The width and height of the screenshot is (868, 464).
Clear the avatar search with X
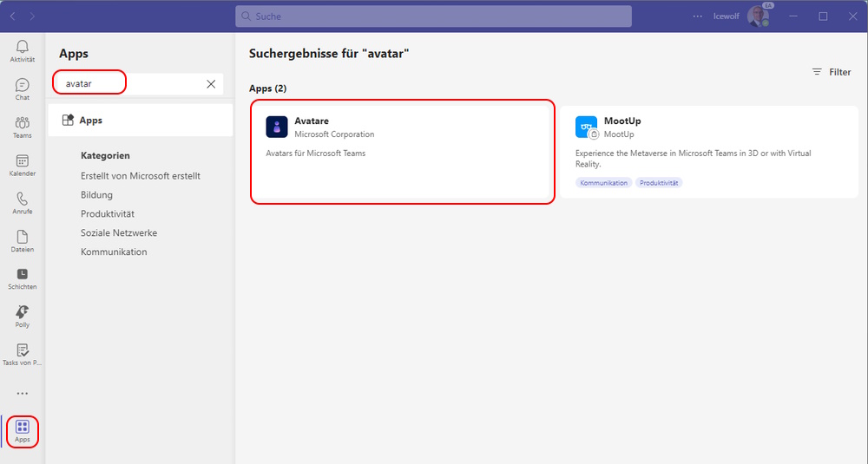pyautogui.click(x=211, y=83)
